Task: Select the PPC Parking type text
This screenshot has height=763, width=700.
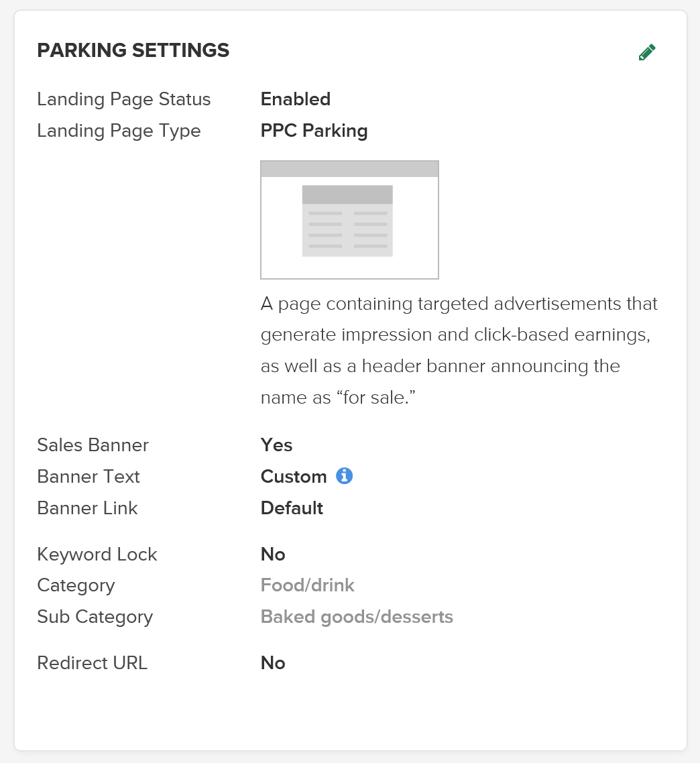Action: coord(314,131)
